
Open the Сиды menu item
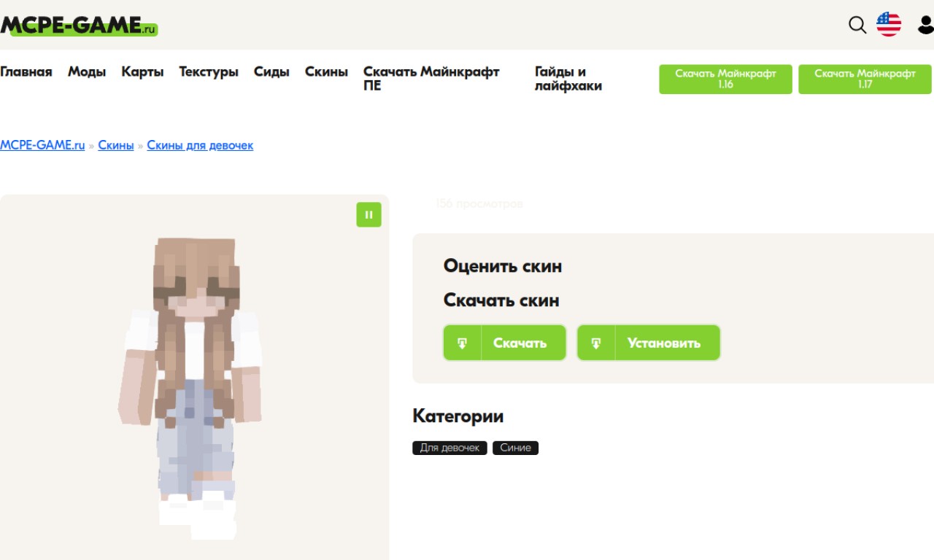[x=271, y=71]
